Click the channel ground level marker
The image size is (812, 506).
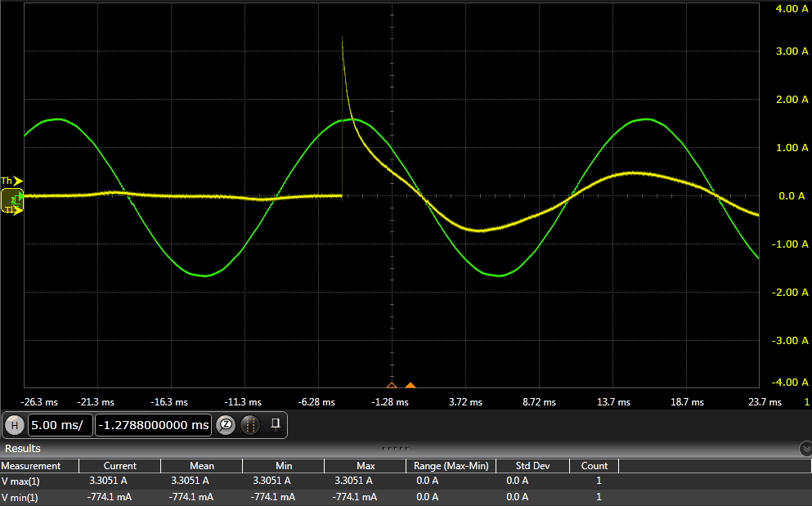12,197
